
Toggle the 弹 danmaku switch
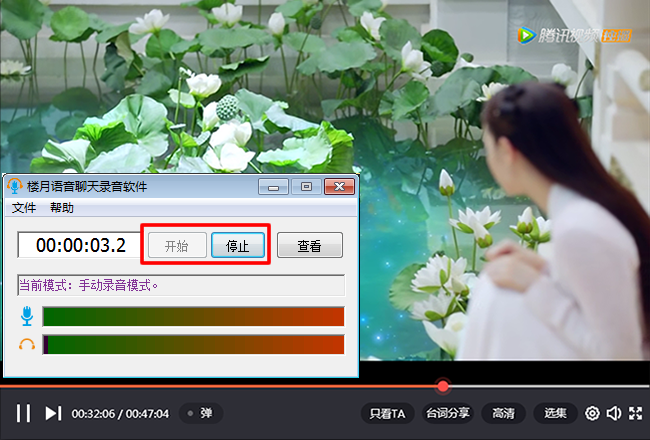tap(201, 413)
